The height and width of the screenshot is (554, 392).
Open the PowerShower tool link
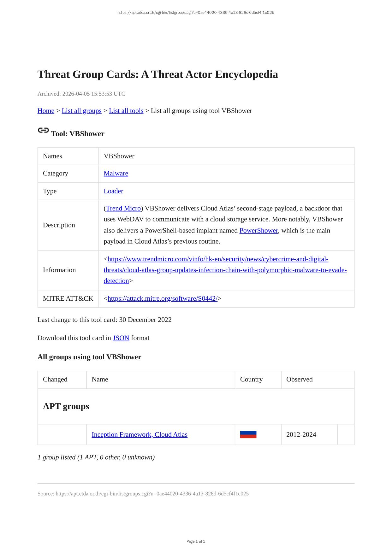258,230
